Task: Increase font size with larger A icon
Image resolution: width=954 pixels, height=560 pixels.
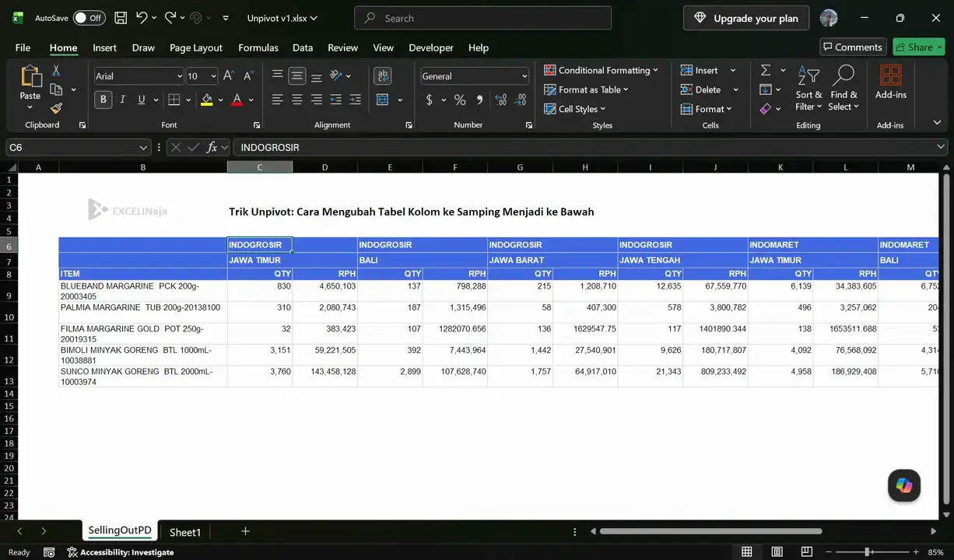Action: (229, 75)
